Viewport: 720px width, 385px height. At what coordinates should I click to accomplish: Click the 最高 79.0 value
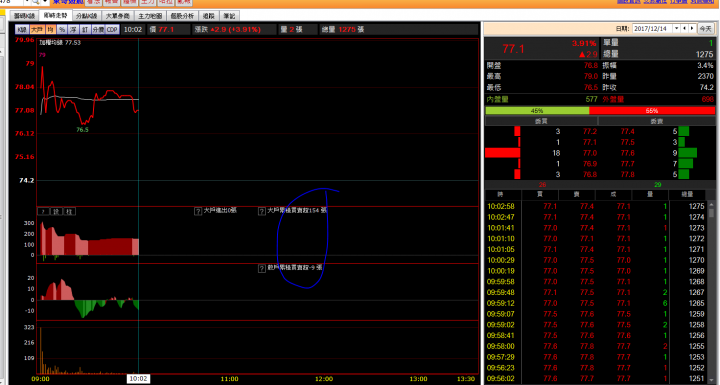click(x=591, y=76)
